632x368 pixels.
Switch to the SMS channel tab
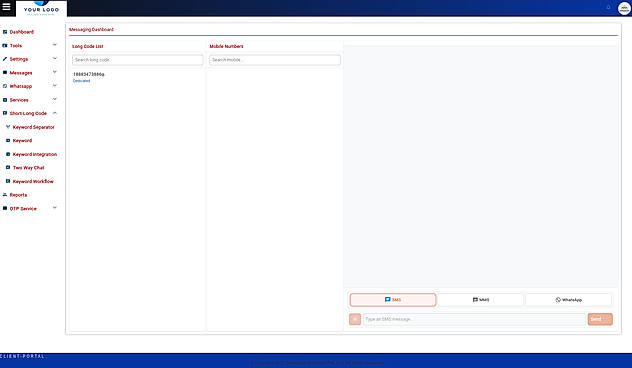coord(393,300)
